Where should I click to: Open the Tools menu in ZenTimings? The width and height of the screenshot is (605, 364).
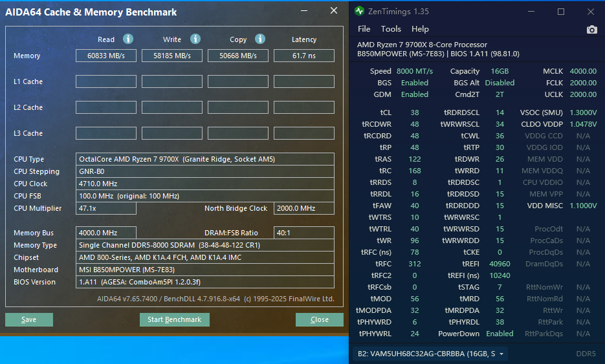(391, 29)
